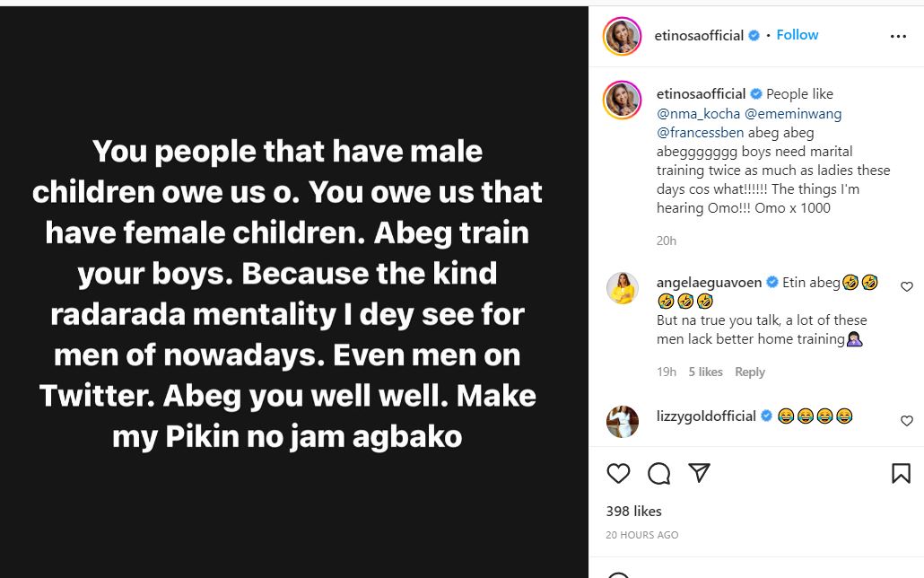Open comments via speech bubble icon
Image resolution: width=924 pixels, height=578 pixels.
658,473
